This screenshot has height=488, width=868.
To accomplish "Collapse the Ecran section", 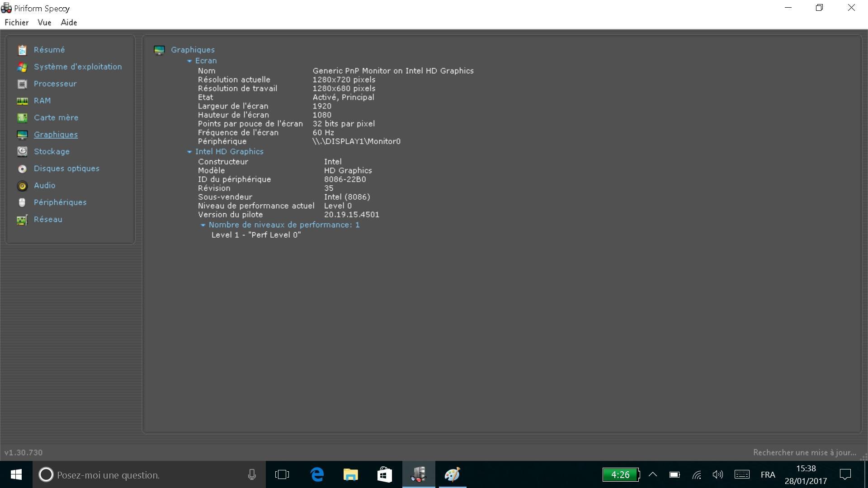I will click(189, 61).
